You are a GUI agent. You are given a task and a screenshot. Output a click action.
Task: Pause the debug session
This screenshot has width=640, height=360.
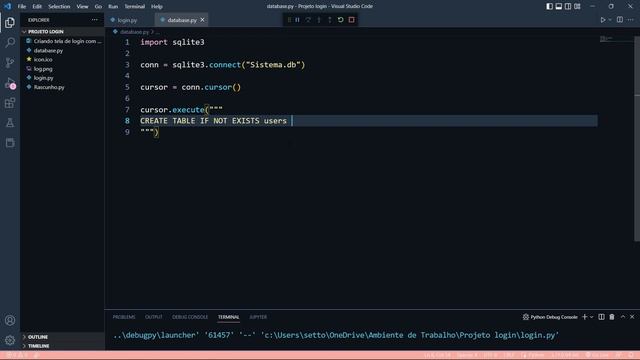pos(298,20)
